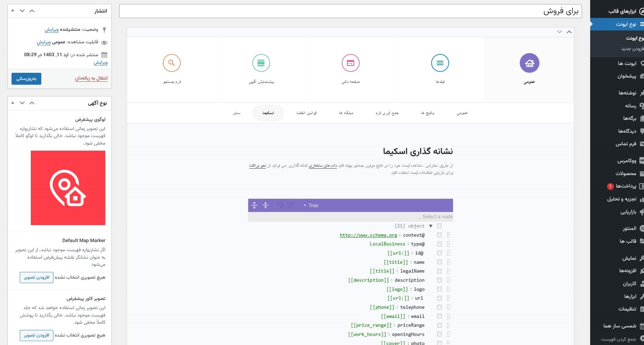Image resolution: width=644 pixels, height=345 pixels.
Task: Click the بهروزرسانی update button
Action: click(x=26, y=79)
